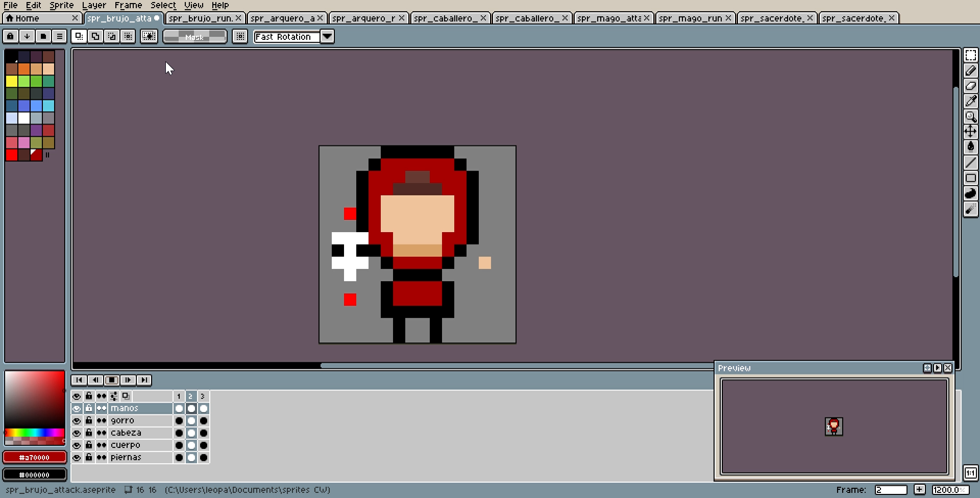Image resolution: width=980 pixels, height=498 pixels.
Task: Jump to the last frame
Action: [144, 380]
